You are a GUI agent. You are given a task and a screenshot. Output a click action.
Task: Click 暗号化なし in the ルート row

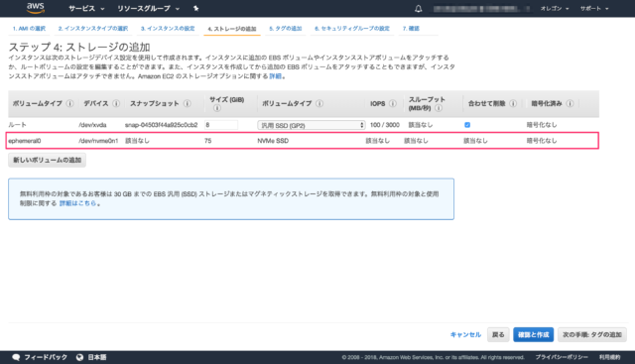click(x=542, y=125)
